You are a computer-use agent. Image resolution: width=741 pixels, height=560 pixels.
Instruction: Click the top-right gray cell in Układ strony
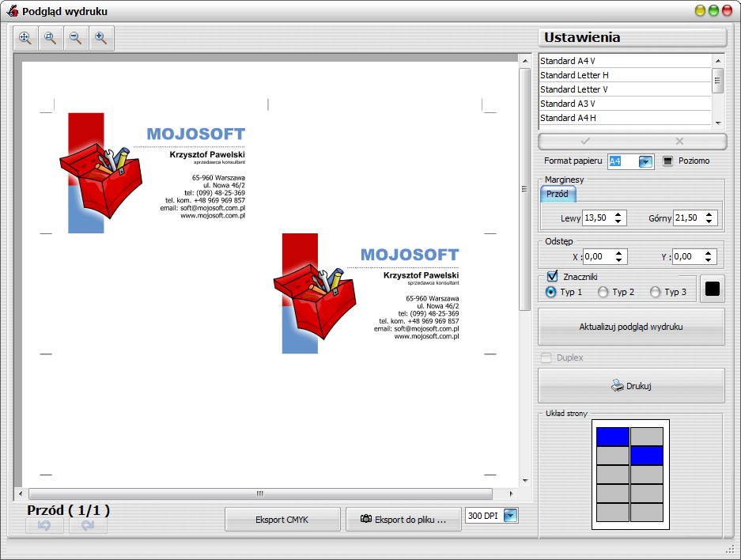click(x=647, y=437)
